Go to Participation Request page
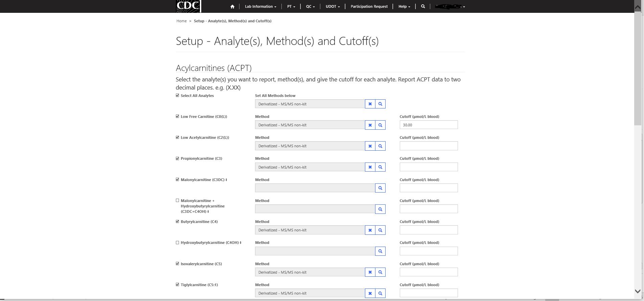The height and width of the screenshot is (301, 644). click(369, 6)
